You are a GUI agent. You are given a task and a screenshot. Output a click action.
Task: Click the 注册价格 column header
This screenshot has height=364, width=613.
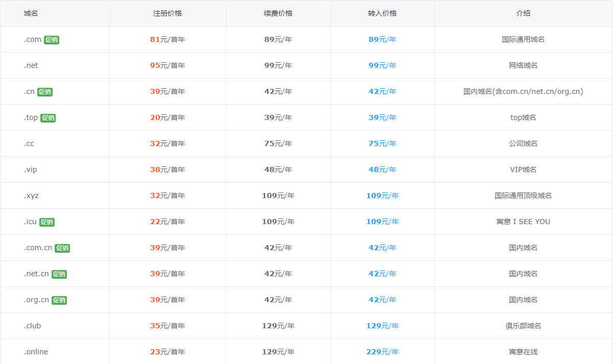pyautogui.click(x=168, y=13)
